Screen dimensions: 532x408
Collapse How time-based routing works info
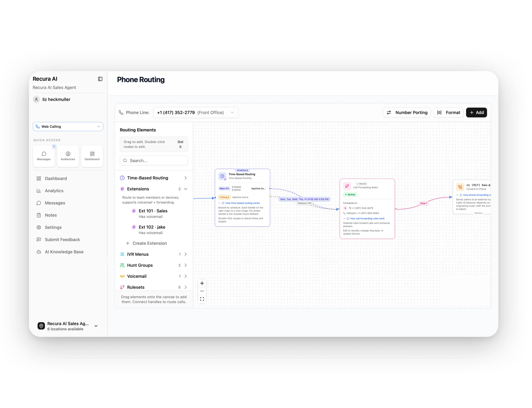pyautogui.click(x=239, y=203)
